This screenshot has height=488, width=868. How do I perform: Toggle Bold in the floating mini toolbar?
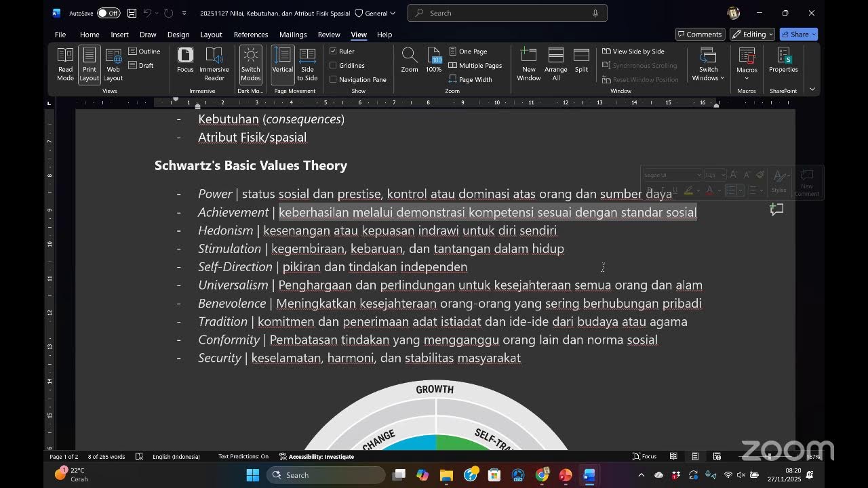point(650,190)
